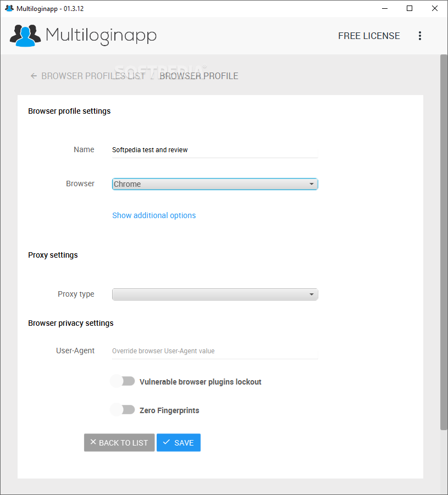
Task: Close the Multiloginapp window
Action: (435, 9)
